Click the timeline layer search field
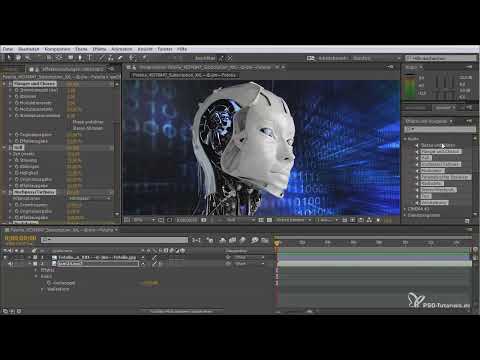Image resolution: width=480 pixels, height=360 pixels. click(114, 240)
